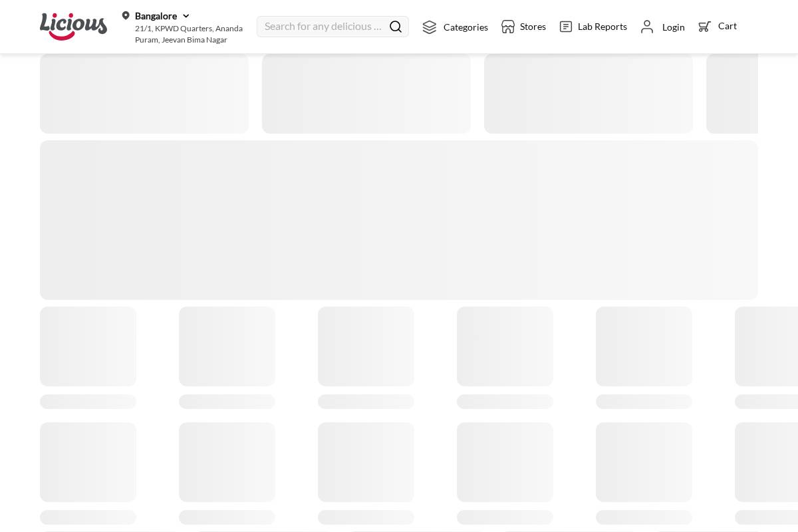Screen dimensions: 798x532
Task: Select the Categories stacked-layers icon
Action: tap(430, 27)
